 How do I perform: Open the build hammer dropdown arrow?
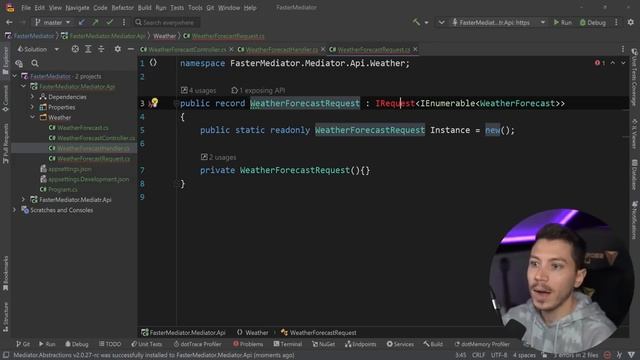[x=427, y=22]
